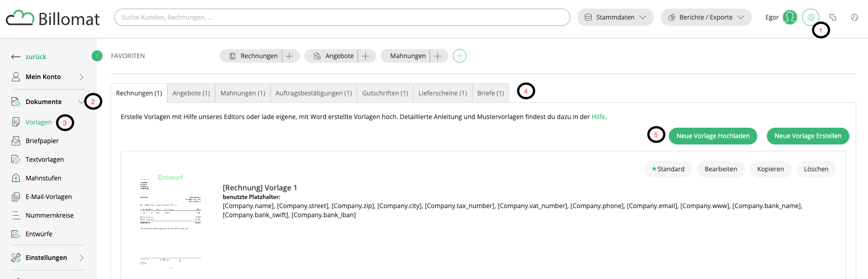
Task: Switch to Auftragsbestätigungen (1) tab
Action: [314, 93]
